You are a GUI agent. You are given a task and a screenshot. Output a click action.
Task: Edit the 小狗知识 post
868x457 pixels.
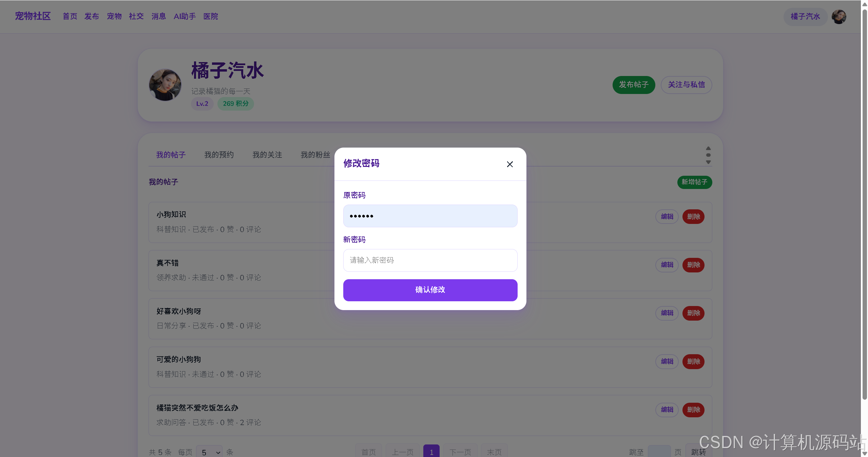[667, 216]
